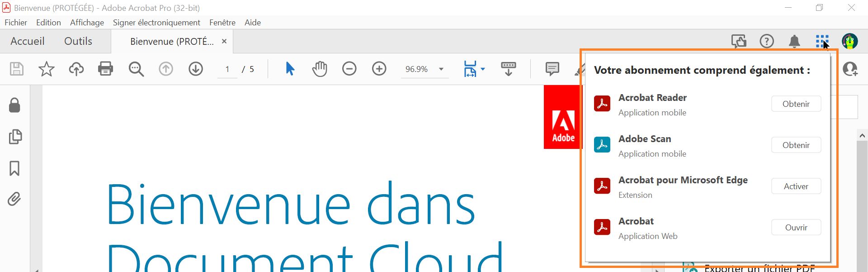Click the share screen message icon
Screen dimensions: 868x272
coord(739,41)
